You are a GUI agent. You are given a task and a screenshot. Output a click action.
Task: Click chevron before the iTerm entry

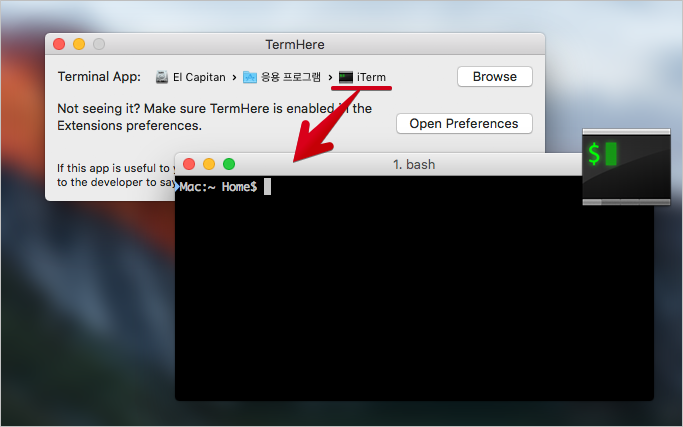click(330, 78)
